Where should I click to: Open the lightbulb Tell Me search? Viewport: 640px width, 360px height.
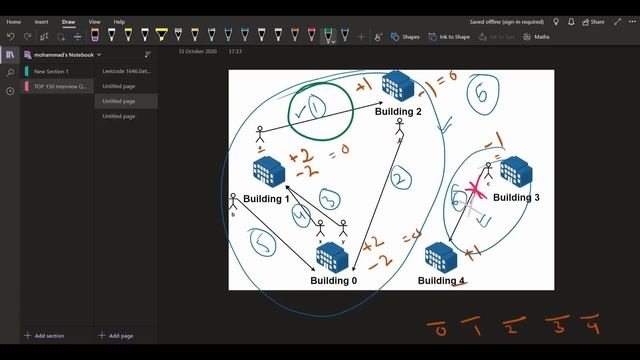coord(556,22)
